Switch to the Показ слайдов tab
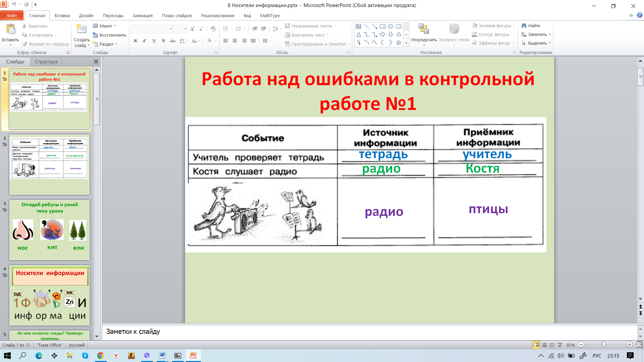 (177, 15)
